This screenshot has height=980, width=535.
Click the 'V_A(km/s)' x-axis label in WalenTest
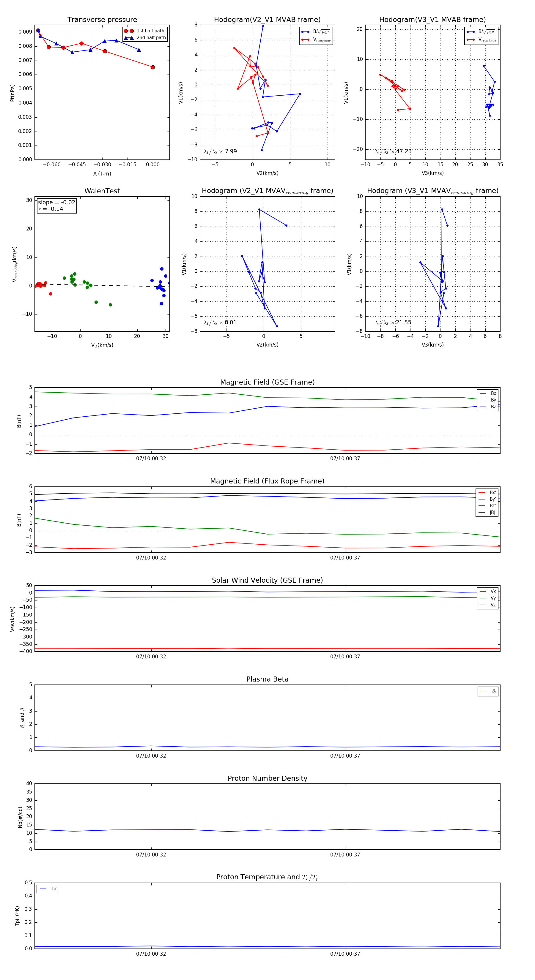coord(102,345)
